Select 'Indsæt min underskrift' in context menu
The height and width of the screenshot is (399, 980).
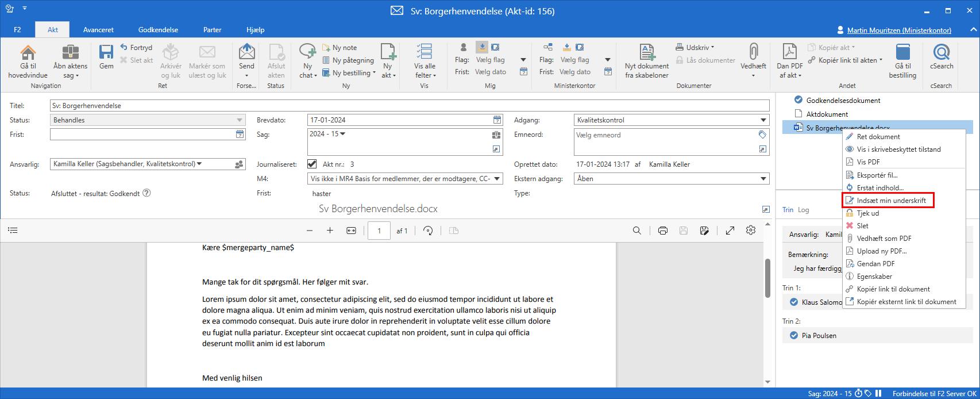point(891,201)
